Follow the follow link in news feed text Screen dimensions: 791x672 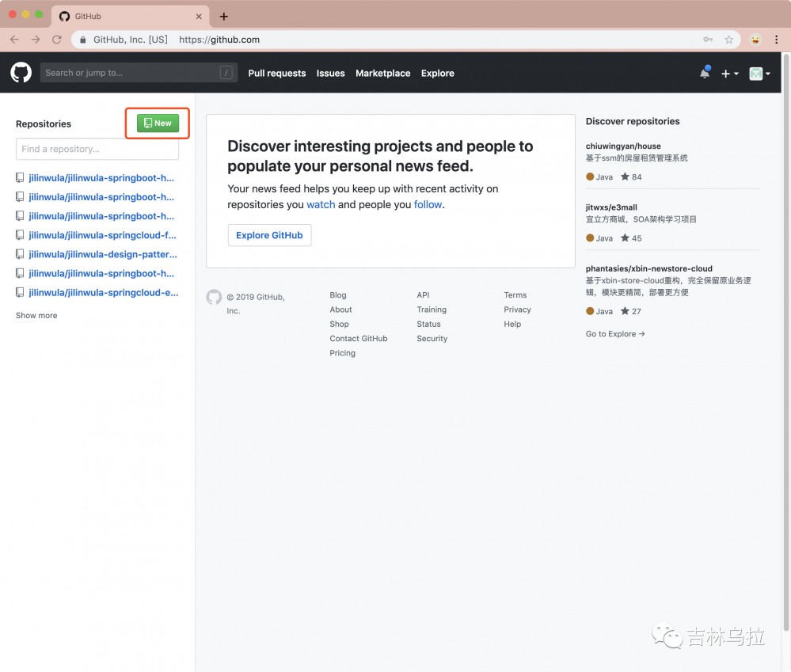428,205
